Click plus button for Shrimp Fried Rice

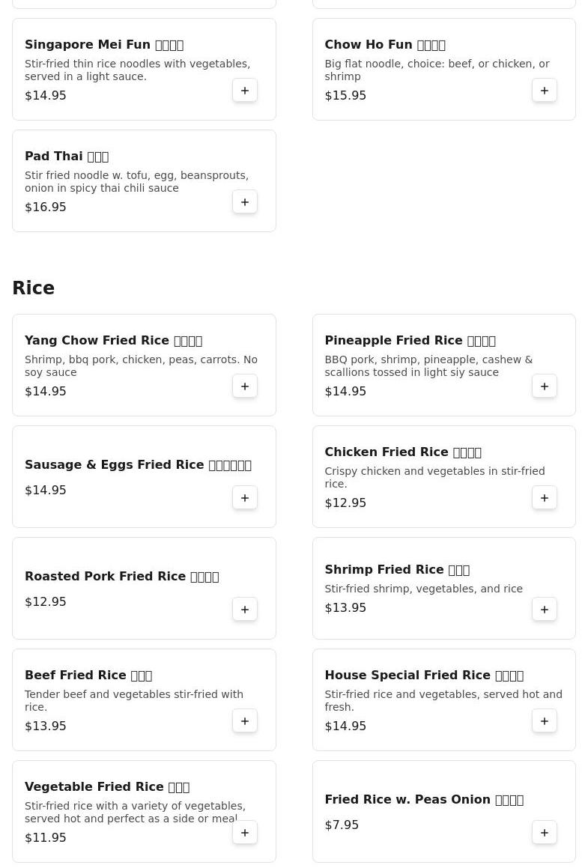point(545,610)
